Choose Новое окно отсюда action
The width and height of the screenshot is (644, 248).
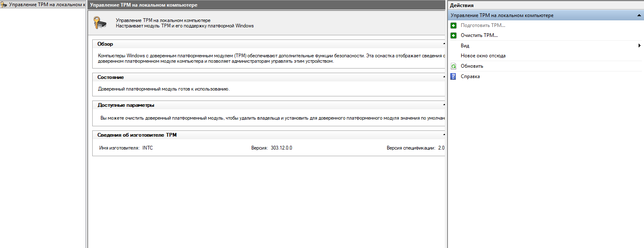tap(483, 56)
